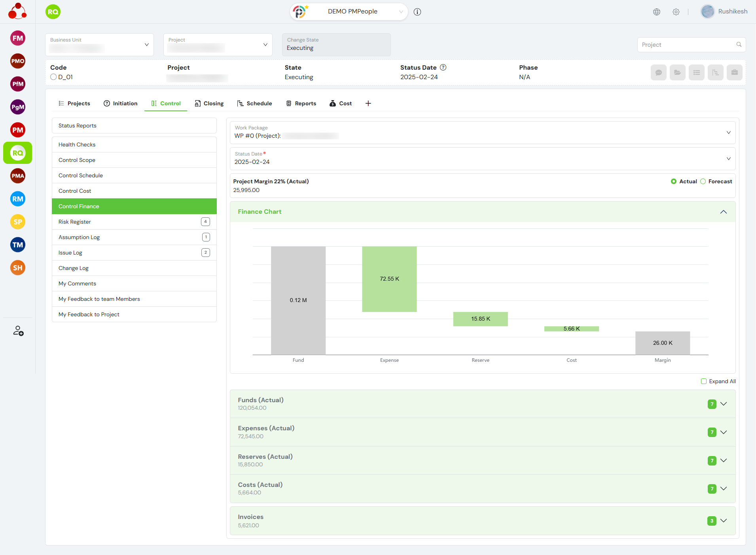The height and width of the screenshot is (555, 756).
Task: Select the TM sidebar module
Action: (x=18, y=245)
